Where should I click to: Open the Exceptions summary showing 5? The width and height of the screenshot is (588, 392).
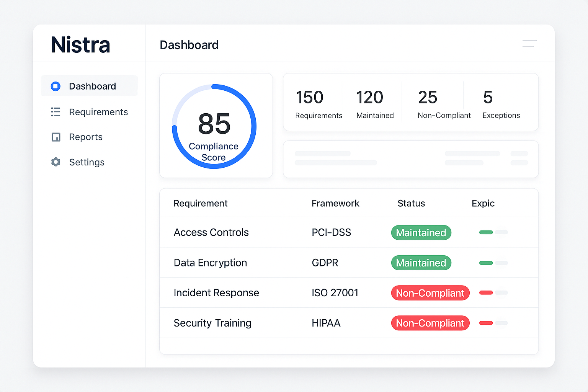coord(501,103)
